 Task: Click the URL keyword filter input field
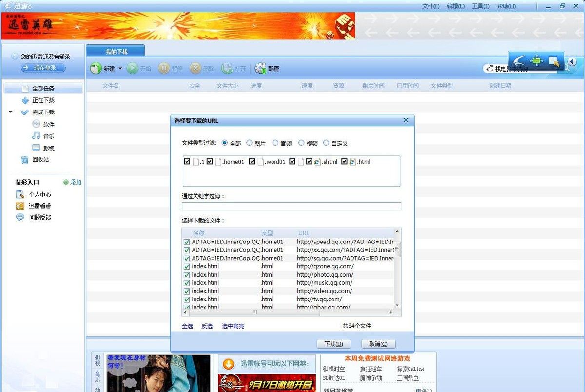pos(291,206)
